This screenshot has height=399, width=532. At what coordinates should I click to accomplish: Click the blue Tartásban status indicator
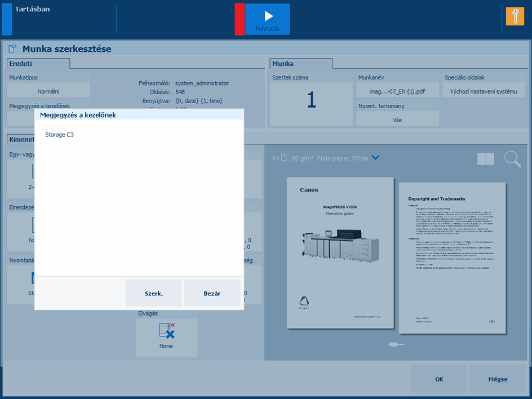pos(7,19)
